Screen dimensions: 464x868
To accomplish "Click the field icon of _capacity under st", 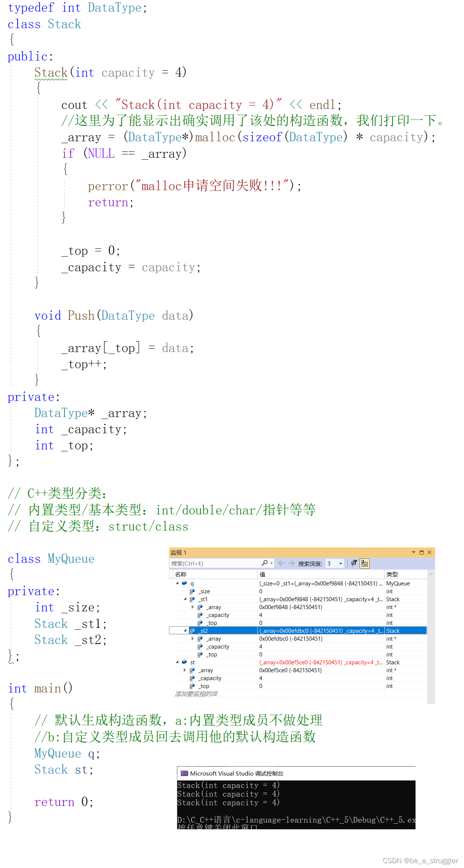I will [192, 678].
